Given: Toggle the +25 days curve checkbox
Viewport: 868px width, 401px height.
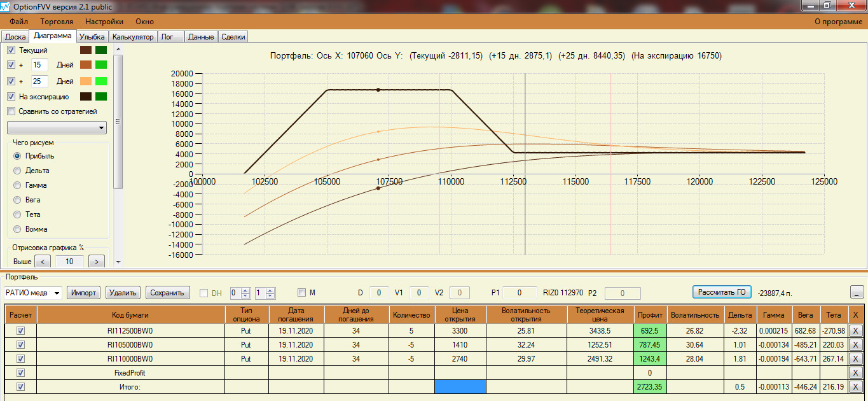Looking at the screenshot, I should click(11, 81).
